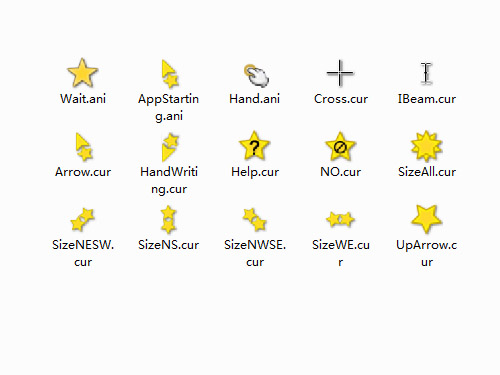Viewport: 500px width, 375px height.
Task: Select the Hand.ani pointing hand icon
Action: coord(256,75)
